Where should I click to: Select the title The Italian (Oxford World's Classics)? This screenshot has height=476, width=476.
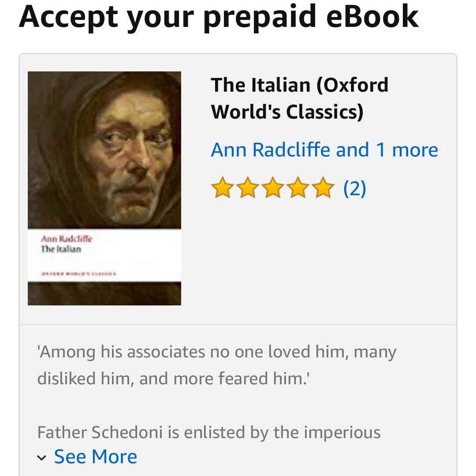[300, 98]
